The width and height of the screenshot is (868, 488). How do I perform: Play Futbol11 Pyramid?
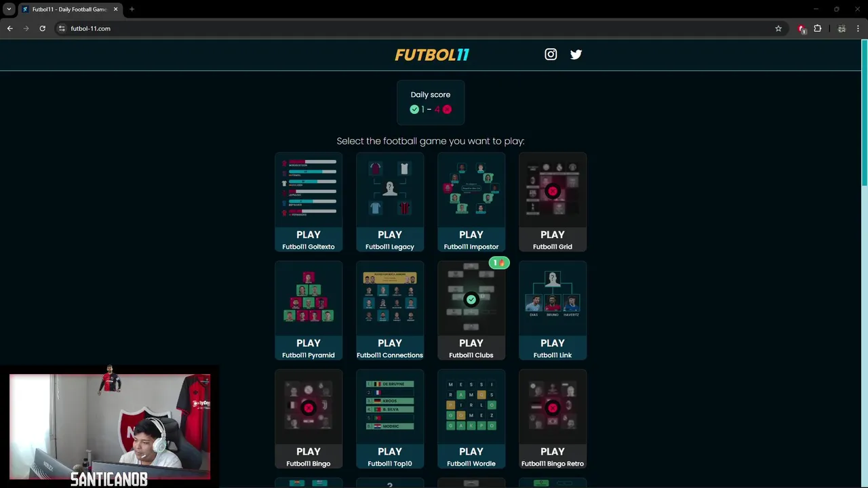coord(309,348)
